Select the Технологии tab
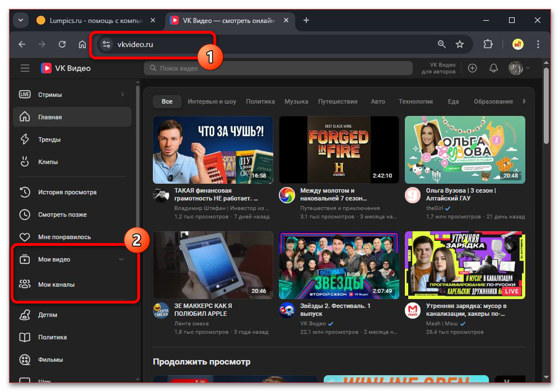Image resolution: width=560 pixels, height=392 pixels. click(x=416, y=101)
